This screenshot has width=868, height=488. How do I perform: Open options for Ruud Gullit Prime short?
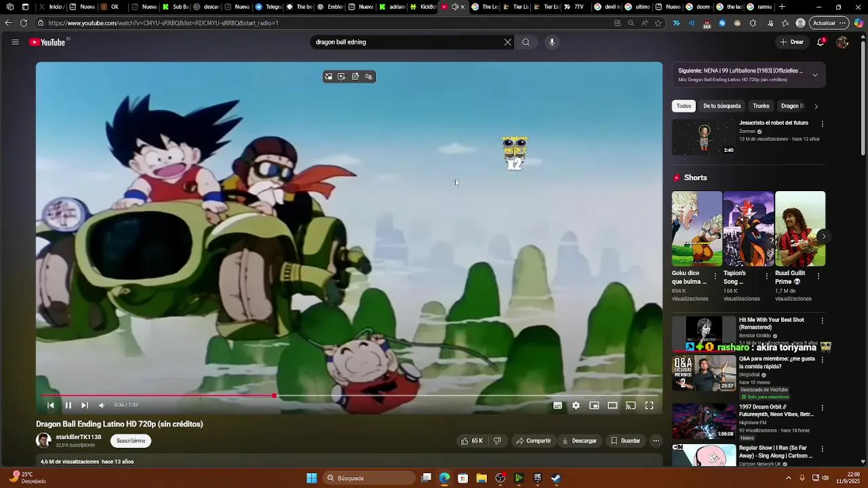(x=818, y=276)
